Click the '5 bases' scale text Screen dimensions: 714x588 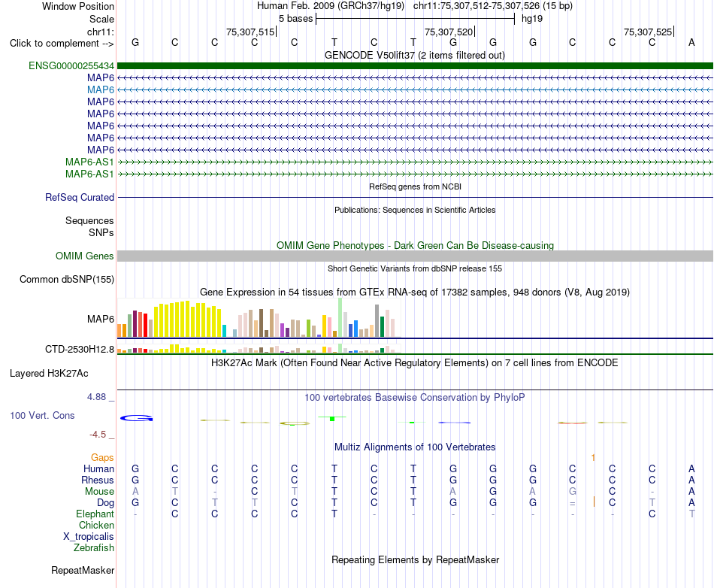pyautogui.click(x=295, y=19)
